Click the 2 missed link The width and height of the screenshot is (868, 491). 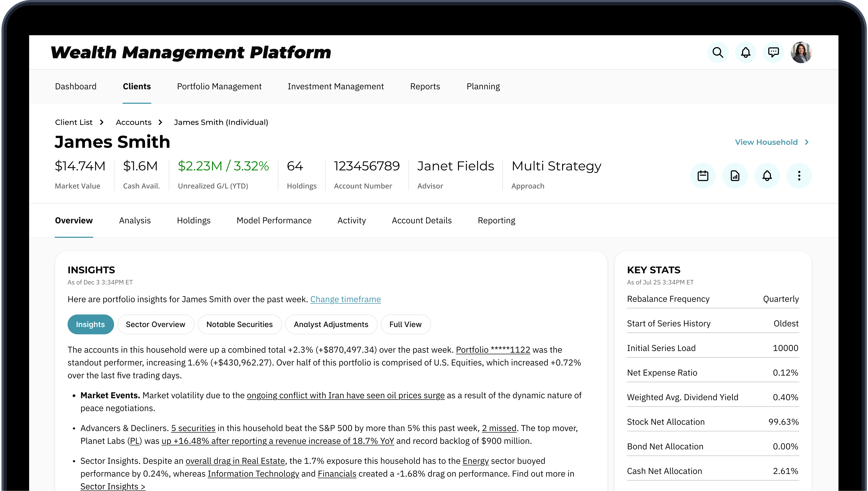point(499,428)
